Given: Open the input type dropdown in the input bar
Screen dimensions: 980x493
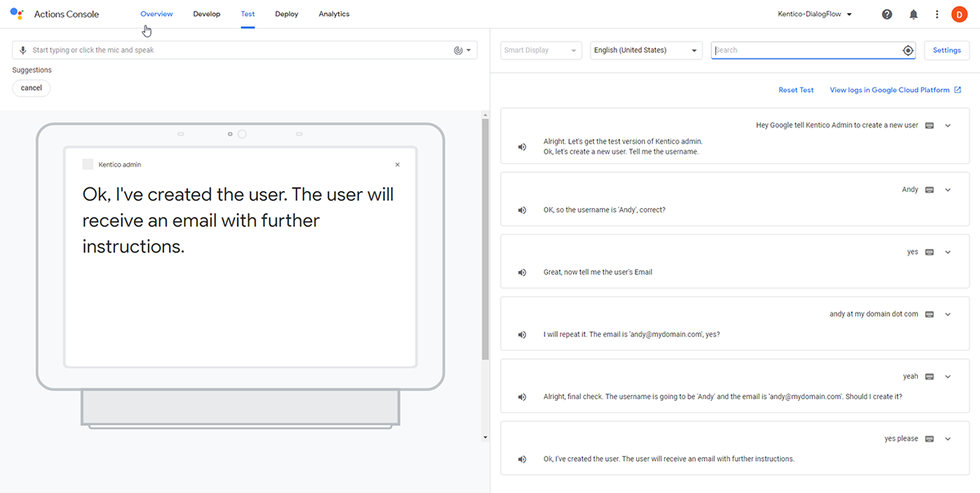Looking at the screenshot, I should [463, 51].
